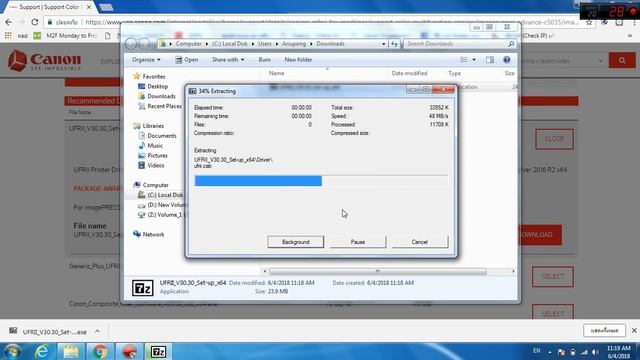Click volume icon in system tray
The width and height of the screenshot is (640, 360).
[595, 352]
